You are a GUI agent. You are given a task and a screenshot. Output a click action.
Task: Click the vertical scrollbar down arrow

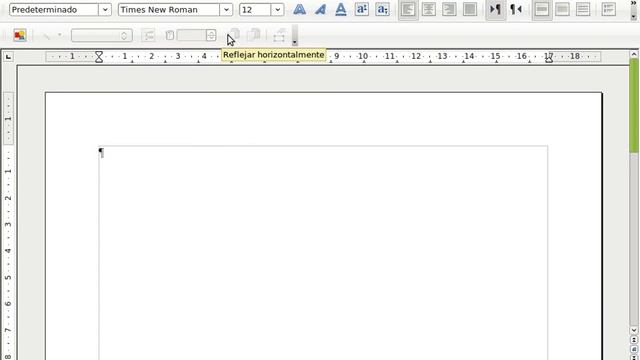coord(633,330)
